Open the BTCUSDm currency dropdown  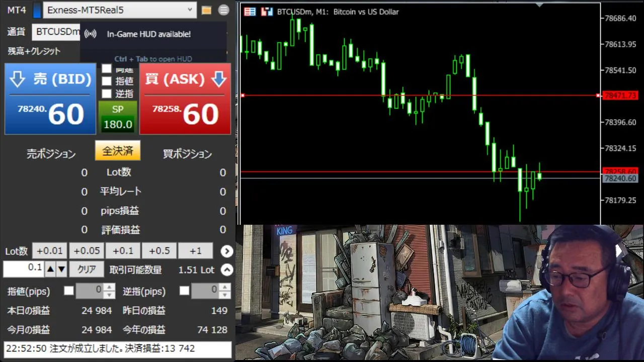pos(56,32)
